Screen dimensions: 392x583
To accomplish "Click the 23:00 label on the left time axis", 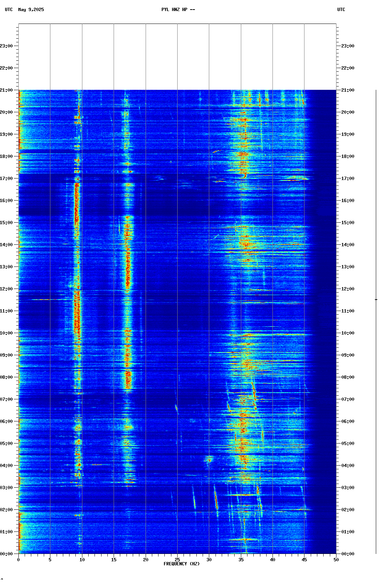I will click(x=6, y=46).
